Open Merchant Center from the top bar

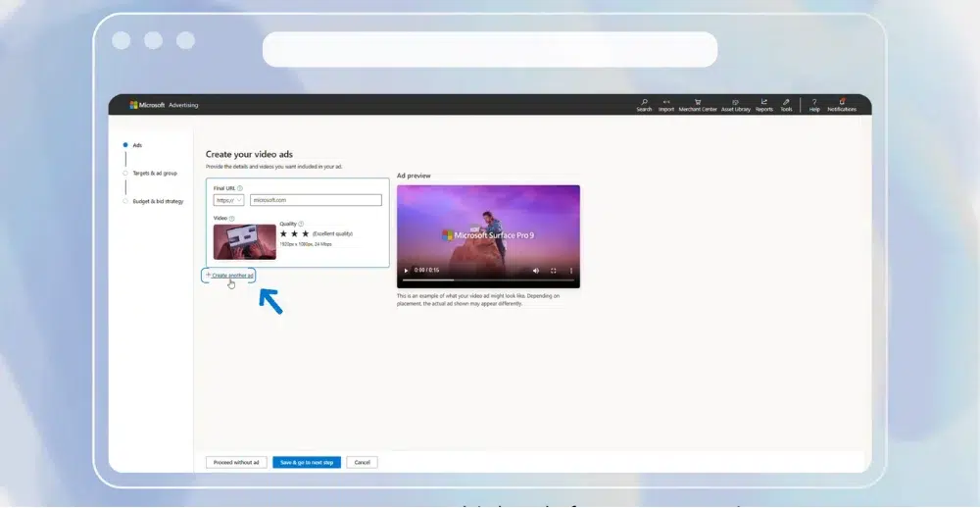pyautogui.click(x=698, y=105)
